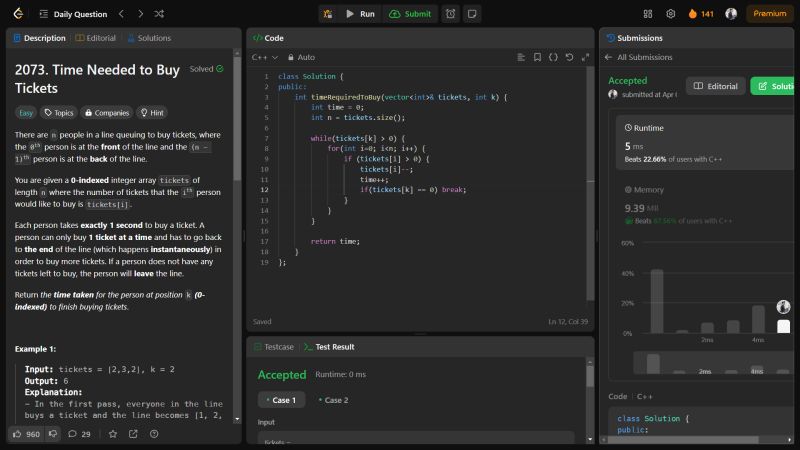Go to the previous question arrow

click(121, 14)
